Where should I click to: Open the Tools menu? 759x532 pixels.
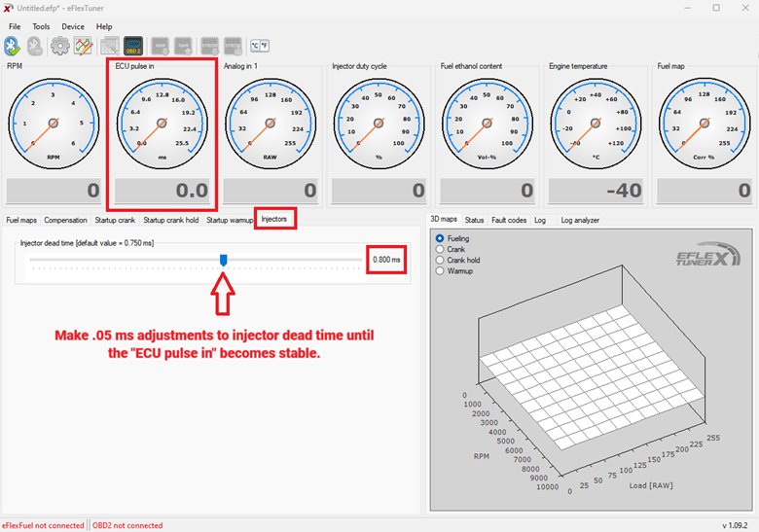(x=41, y=26)
